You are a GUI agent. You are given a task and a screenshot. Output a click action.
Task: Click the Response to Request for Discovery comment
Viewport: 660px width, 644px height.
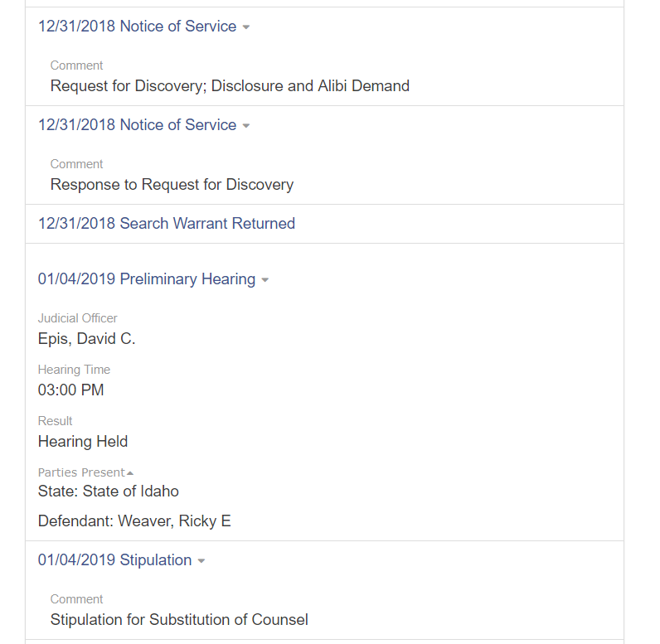point(172,184)
